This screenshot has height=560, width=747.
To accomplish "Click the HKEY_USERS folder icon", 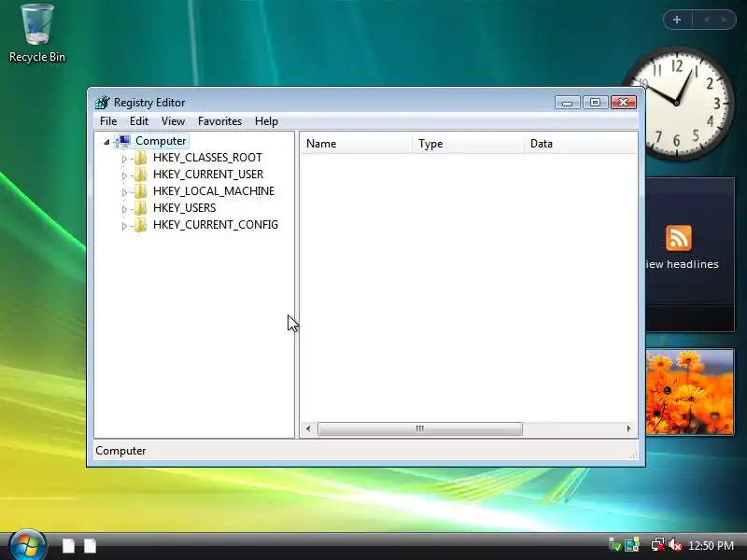I will (x=141, y=207).
